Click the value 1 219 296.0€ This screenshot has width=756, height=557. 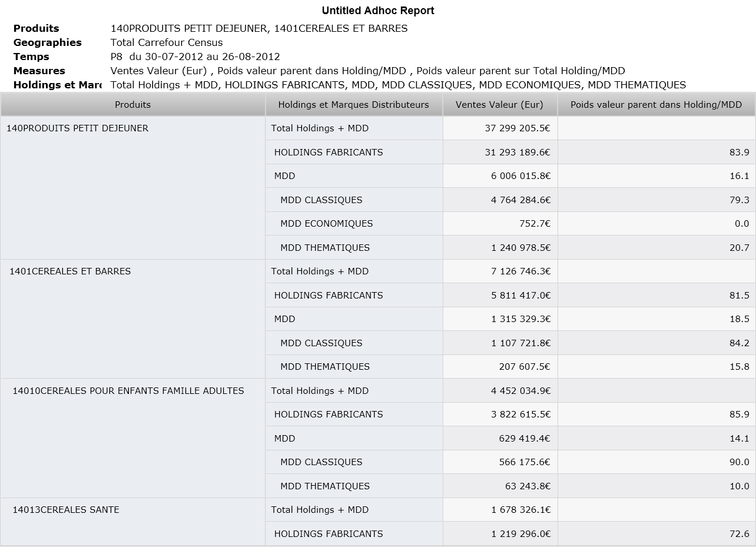[x=520, y=534]
